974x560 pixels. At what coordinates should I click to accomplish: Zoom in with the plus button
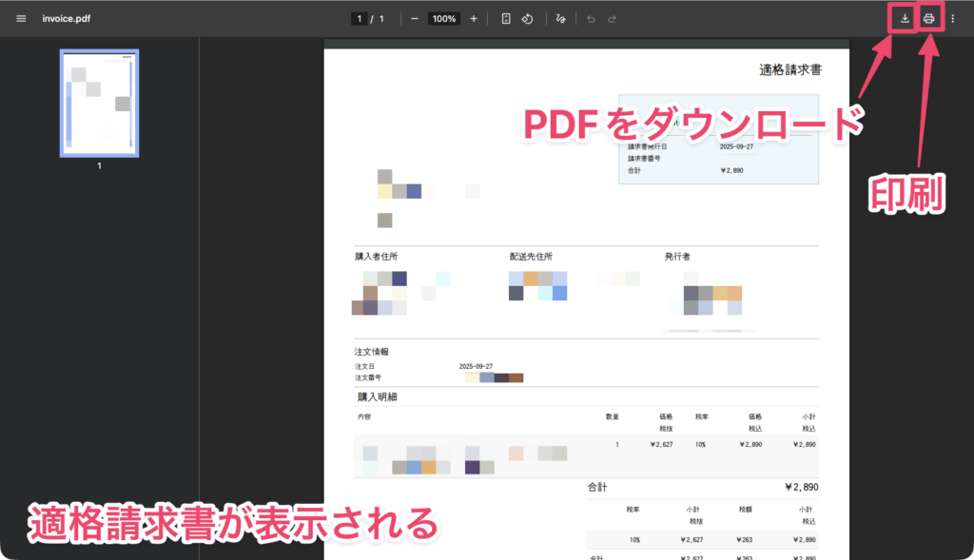point(474,19)
